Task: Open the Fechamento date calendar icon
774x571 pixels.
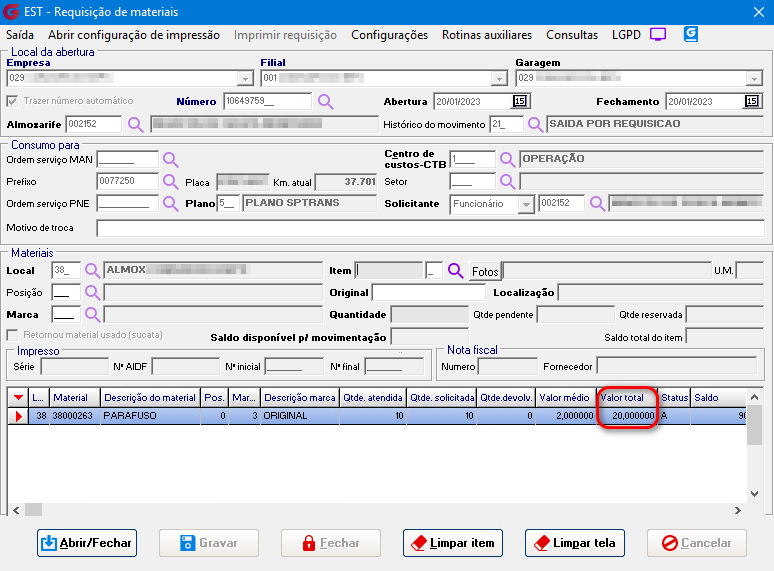Action: (x=751, y=101)
